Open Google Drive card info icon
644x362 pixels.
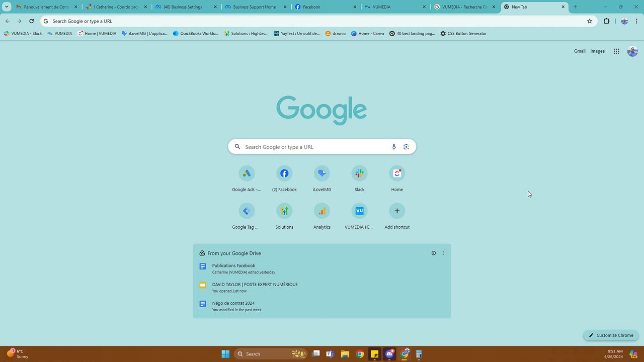[433, 253]
